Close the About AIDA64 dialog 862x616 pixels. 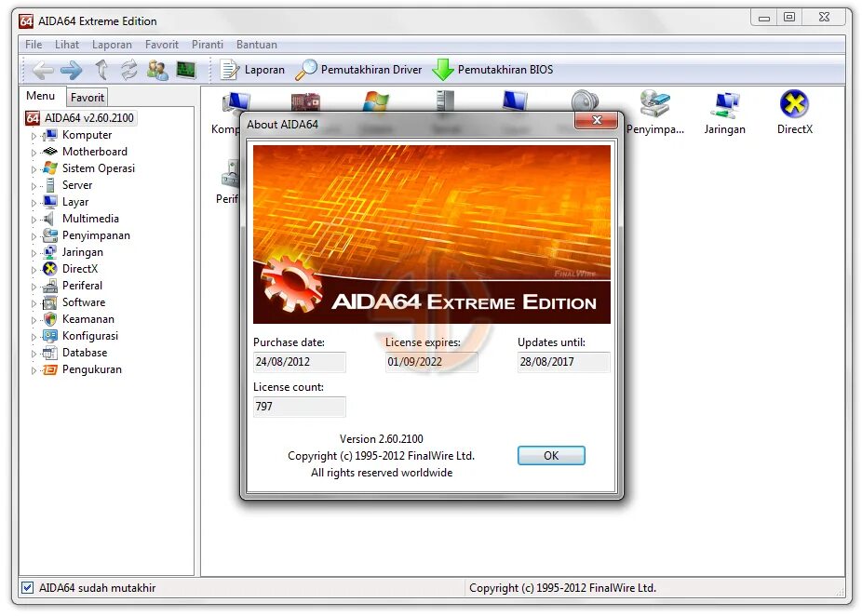pyautogui.click(x=597, y=120)
